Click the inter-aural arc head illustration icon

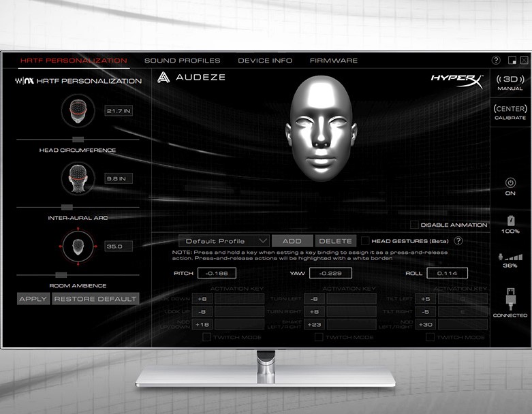coord(78,178)
